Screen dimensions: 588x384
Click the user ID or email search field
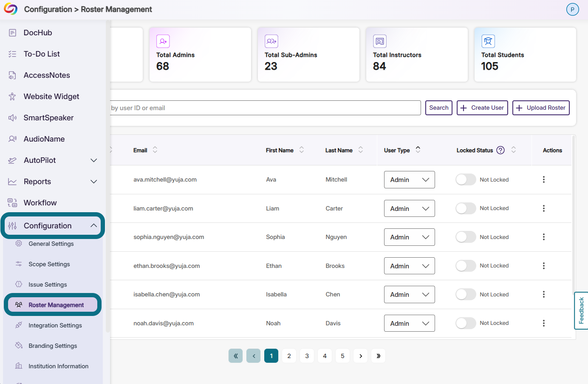point(266,108)
